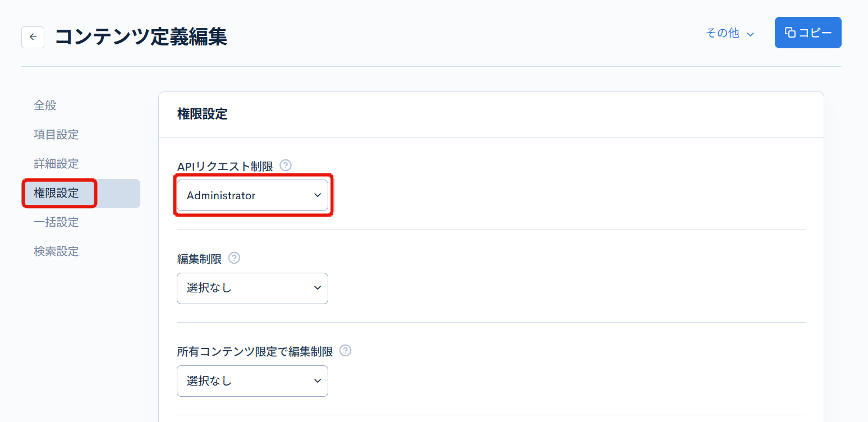Switch to the 項目設定 section
Image resolution: width=868 pixels, height=422 pixels.
click(56, 134)
